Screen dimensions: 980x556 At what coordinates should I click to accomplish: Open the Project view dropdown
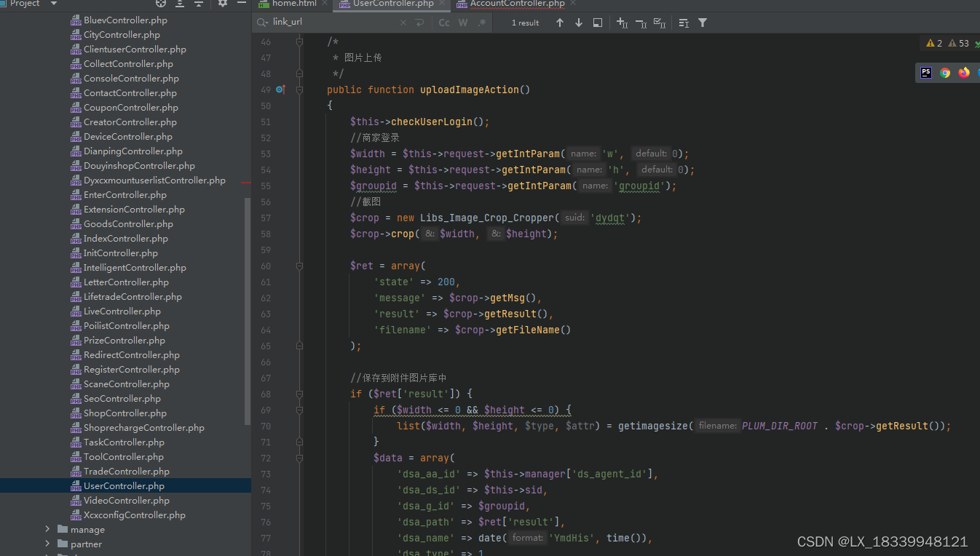click(54, 4)
